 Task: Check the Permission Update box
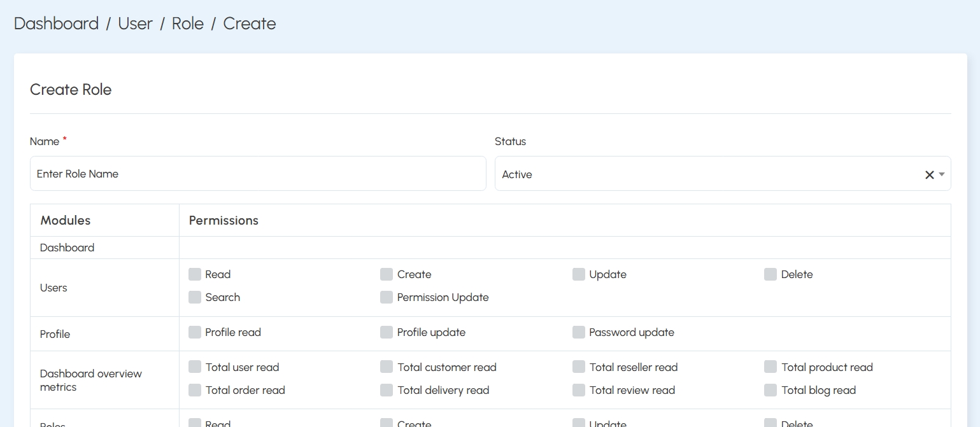(x=387, y=297)
